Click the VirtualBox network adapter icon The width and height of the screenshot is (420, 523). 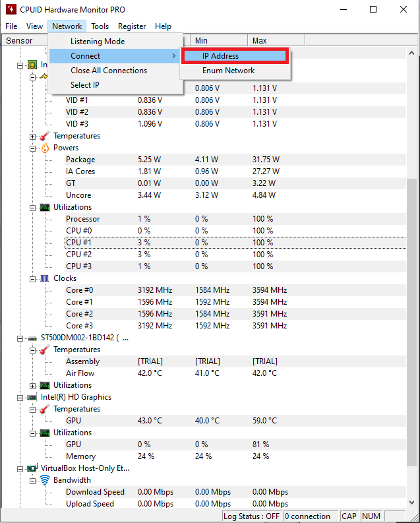[x=32, y=468]
